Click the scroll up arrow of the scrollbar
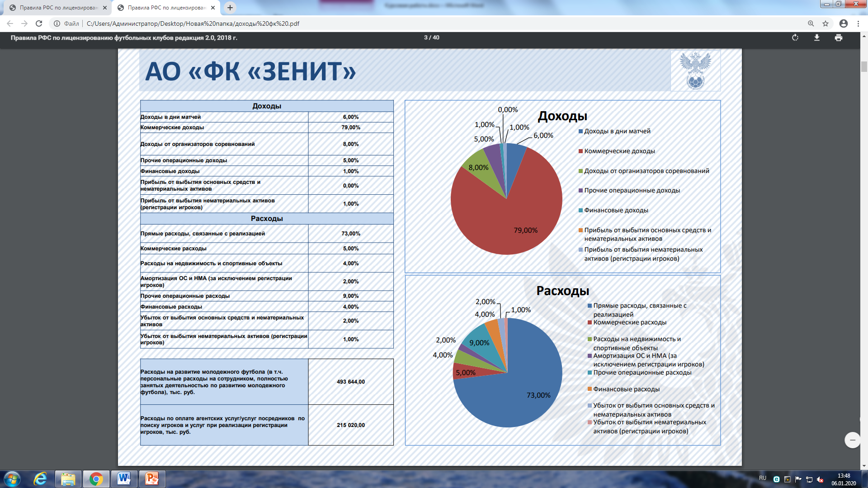Screen dimensions: 868x488 864,35
